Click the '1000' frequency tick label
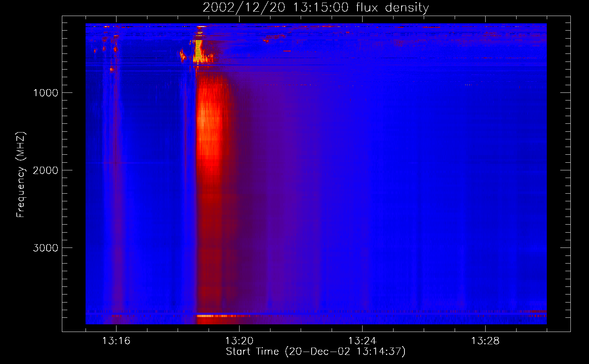 click(46, 93)
